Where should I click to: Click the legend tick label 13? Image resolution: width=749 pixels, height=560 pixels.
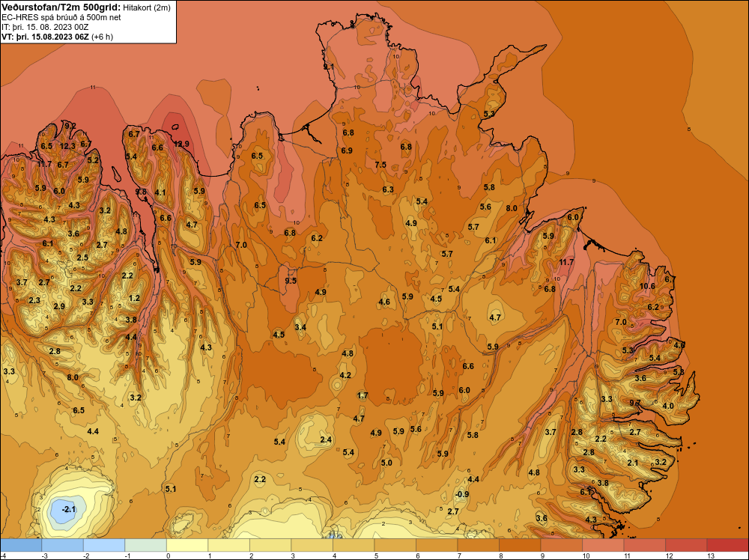coord(710,556)
